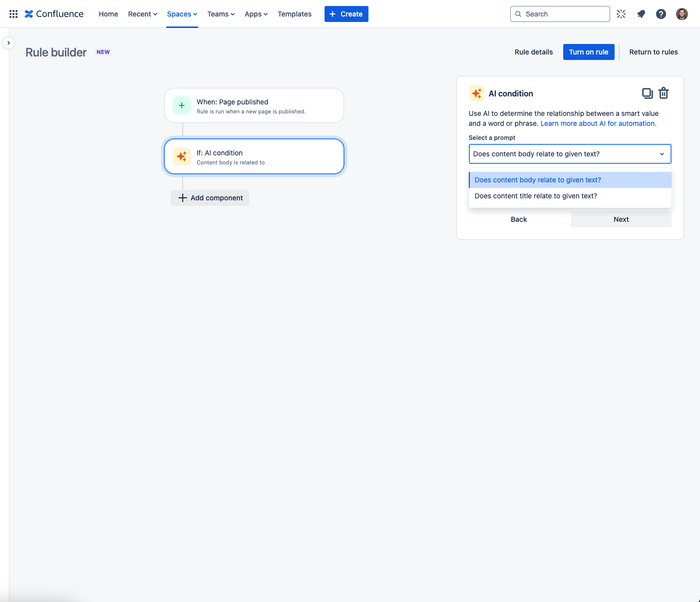700x602 pixels.
Task: Click the sparkle icon on If: AI condition card
Action: tap(182, 156)
